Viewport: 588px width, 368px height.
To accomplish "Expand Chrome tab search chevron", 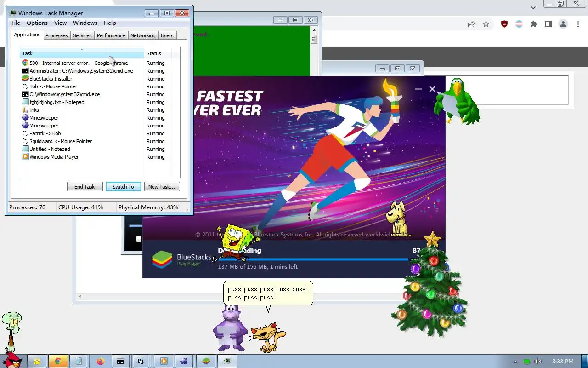I will [533, 8].
